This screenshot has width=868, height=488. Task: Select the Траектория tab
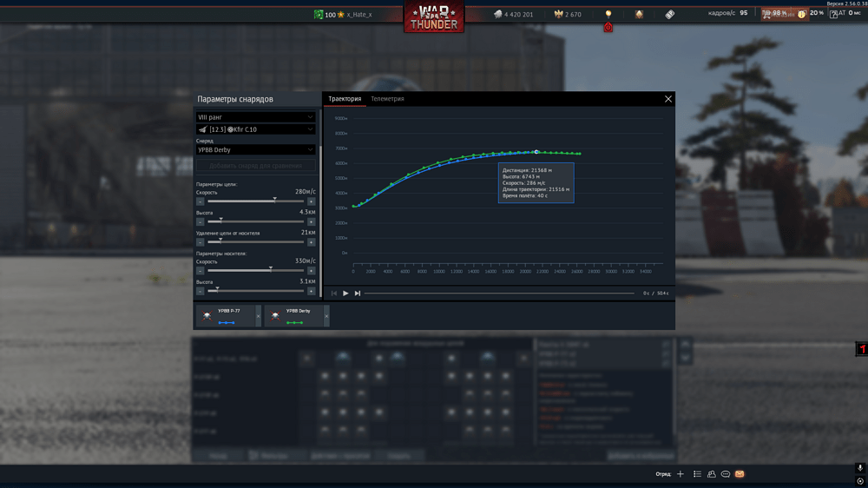click(x=345, y=99)
